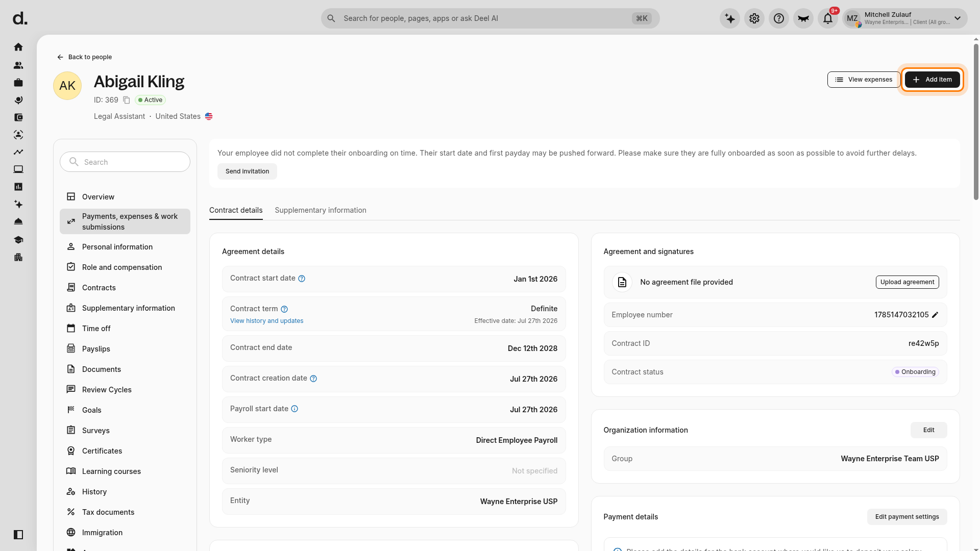Toggle the eyelash privacy-mode icon in top bar
This screenshot has height=551, width=980.
point(803,18)
